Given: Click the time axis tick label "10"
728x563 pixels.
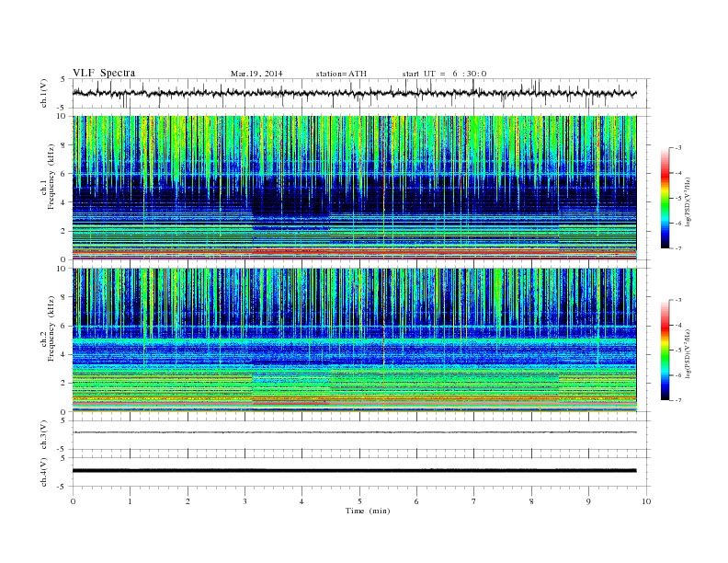Looking at the screenshot, I should 646,501.
